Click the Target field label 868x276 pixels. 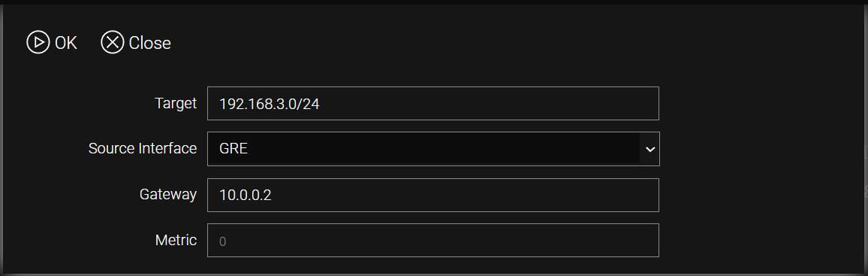click(176, 103)
